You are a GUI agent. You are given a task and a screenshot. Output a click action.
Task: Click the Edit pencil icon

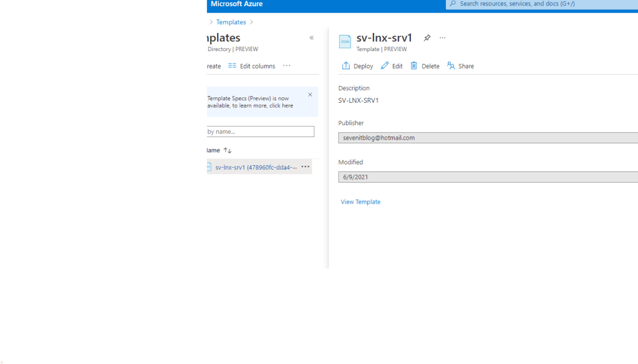tap(385, 66)
